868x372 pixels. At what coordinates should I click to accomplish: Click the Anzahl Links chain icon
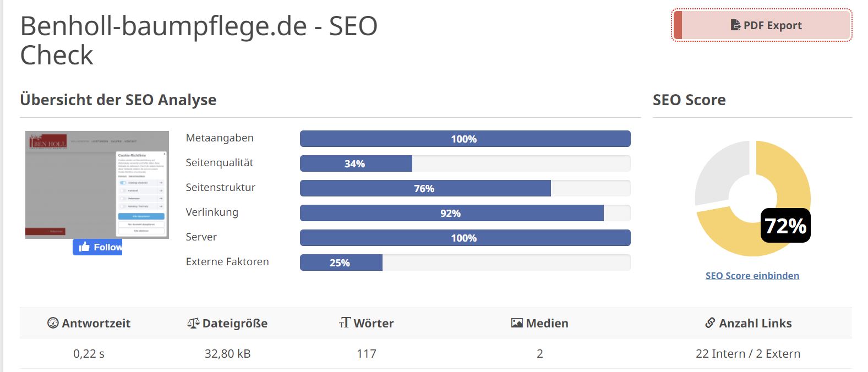(710, 323)
